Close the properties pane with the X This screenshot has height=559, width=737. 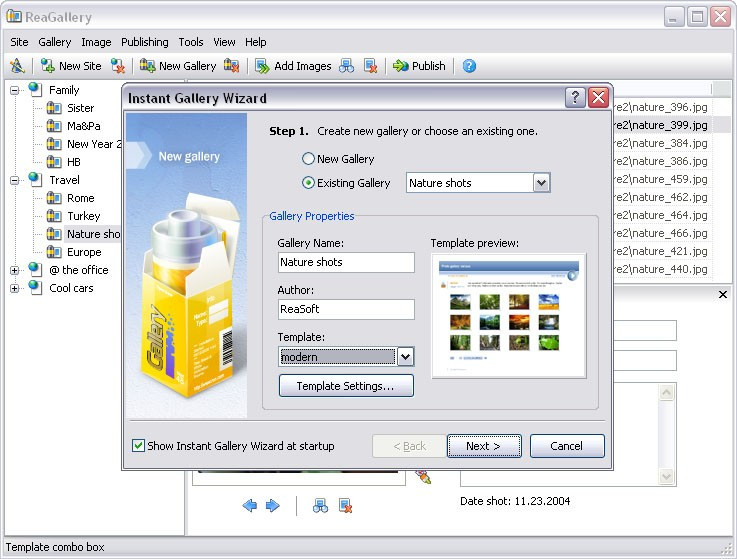tap(723, 294)
